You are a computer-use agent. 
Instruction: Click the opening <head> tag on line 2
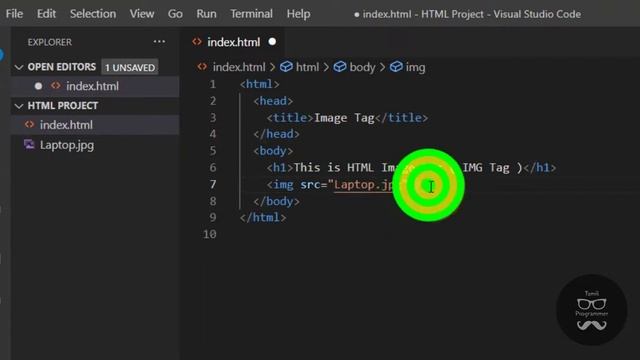[273, 101]
